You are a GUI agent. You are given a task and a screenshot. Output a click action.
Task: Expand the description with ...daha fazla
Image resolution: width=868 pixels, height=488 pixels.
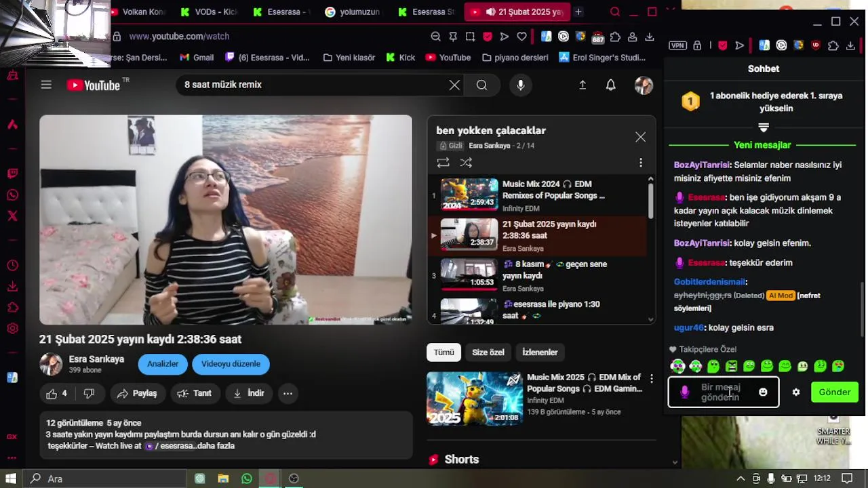[216, 446]
